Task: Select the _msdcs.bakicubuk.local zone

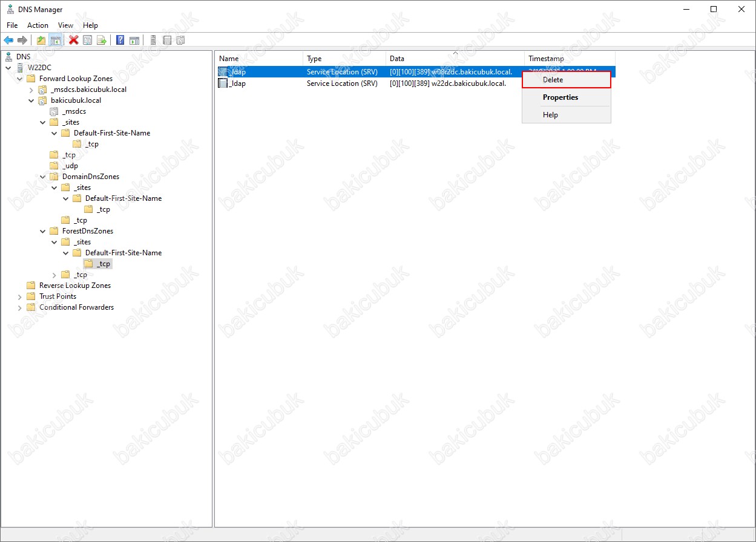Action: [88, 90]
